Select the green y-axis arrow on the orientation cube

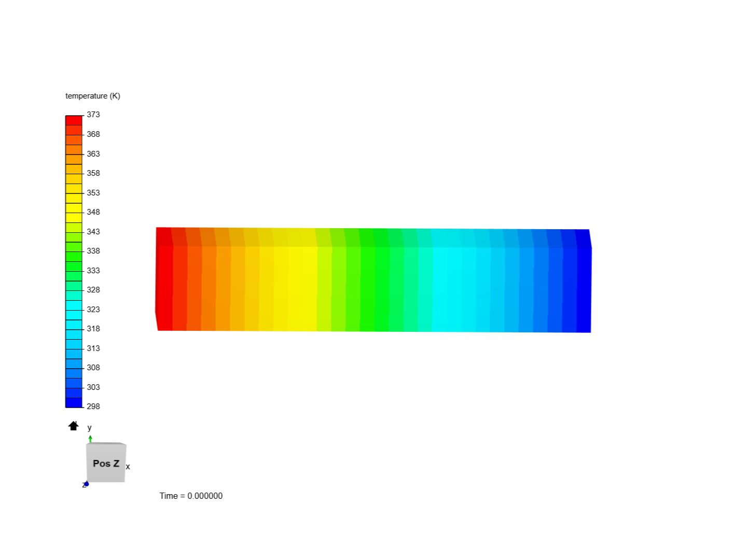90,439
